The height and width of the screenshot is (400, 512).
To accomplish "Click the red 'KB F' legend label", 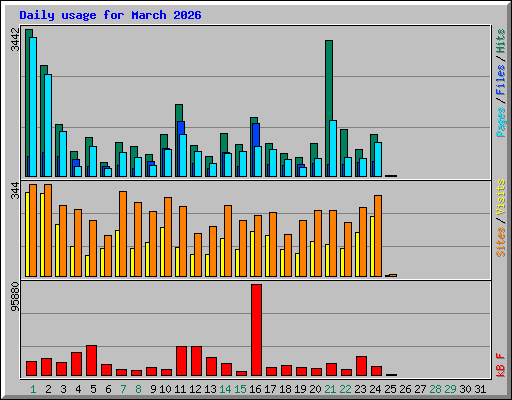I will tap(501, 365).
